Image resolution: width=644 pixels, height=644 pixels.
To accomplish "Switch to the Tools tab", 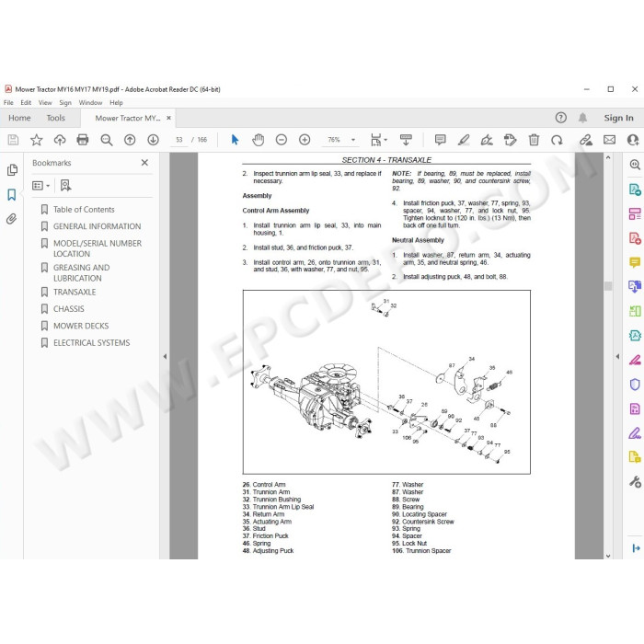I will point(56,118).
